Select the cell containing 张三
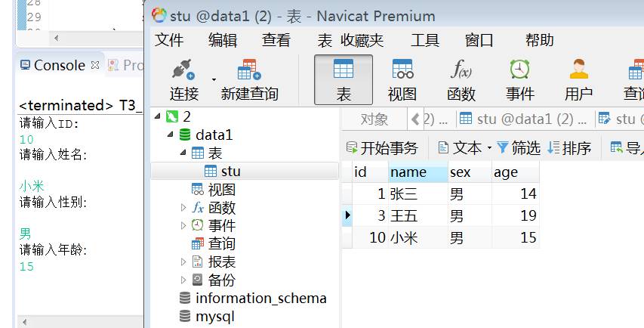Screen dimensions: 644x328 [418, 193]
